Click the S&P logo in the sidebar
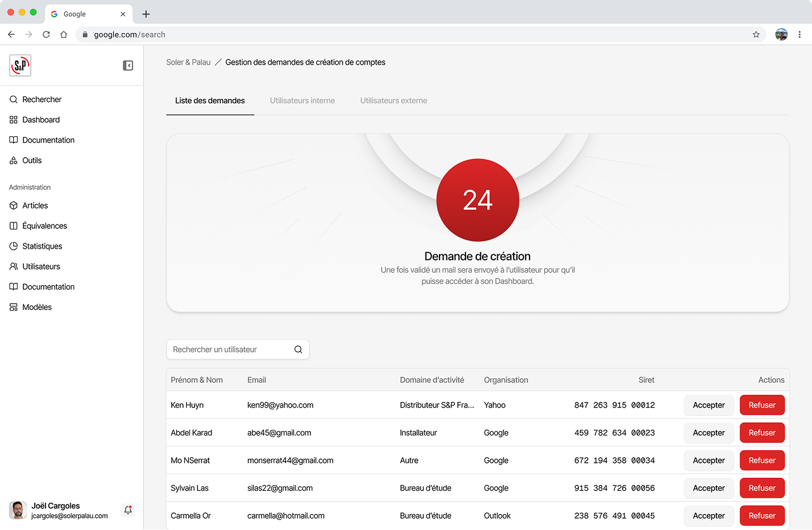Image resolution: width=812 pixels, height=530 pixels. [20, 65]
